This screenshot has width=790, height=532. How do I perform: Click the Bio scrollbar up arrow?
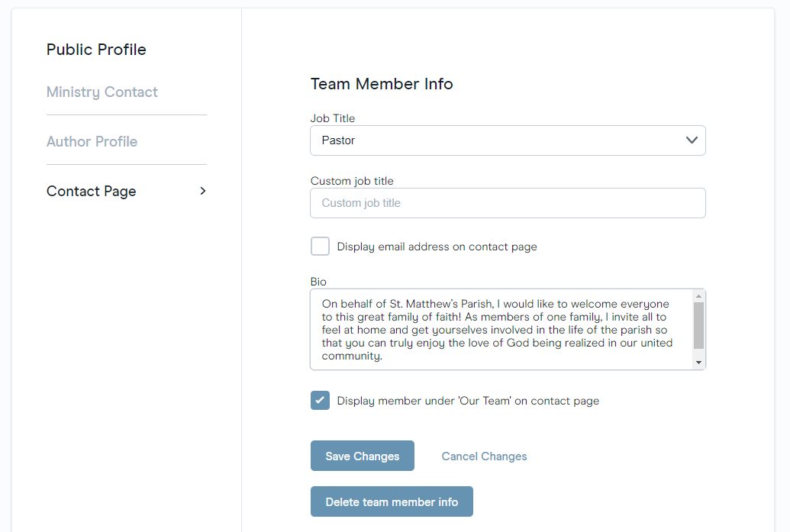pyautogui.click(x=698, y=296)
